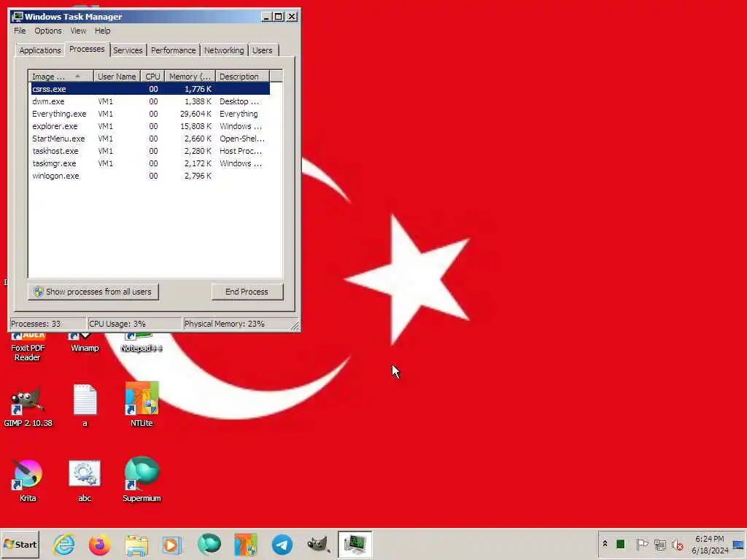This screenshot has height=560, width=747.
Task: Show hidden tray icons arrow
Action: pos(605,544)
